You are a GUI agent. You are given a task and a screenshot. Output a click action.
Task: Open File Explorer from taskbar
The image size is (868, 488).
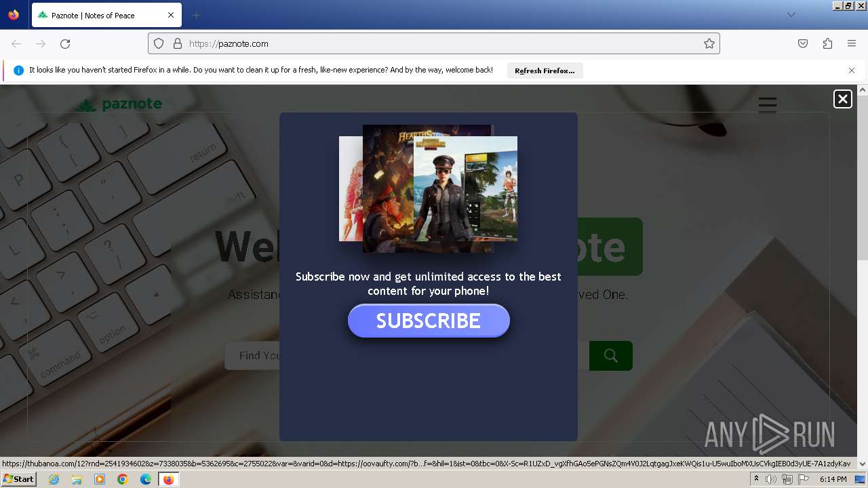[77, 479]
